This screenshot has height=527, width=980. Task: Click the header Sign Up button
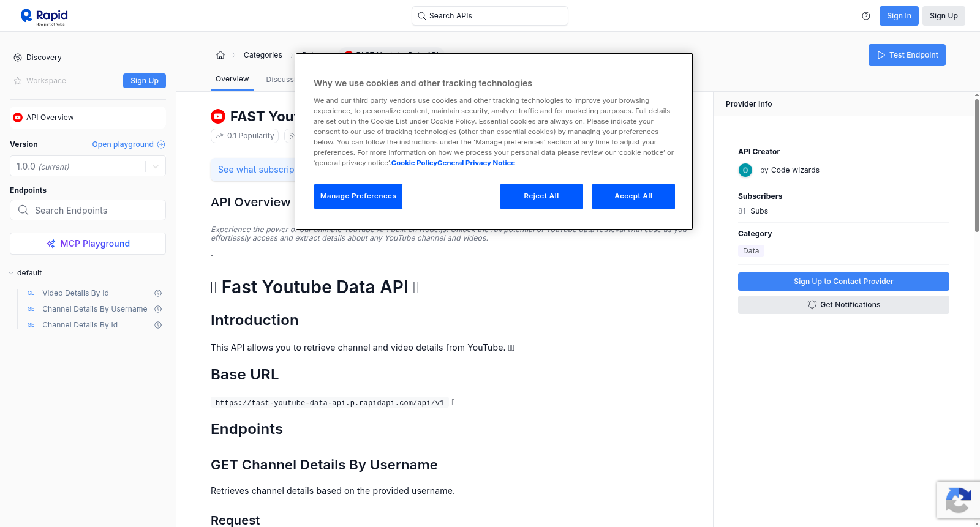944,16
